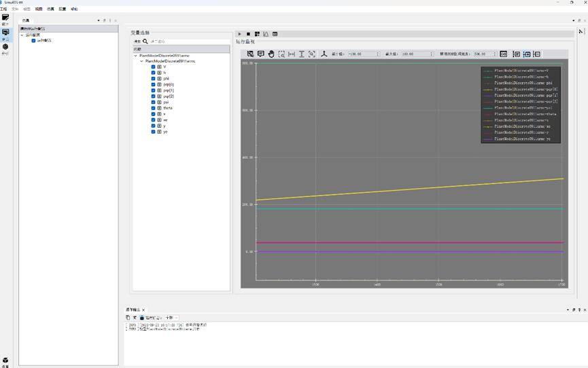The image size is (588, 368).
Task: Collapse the run configuration tree in left panel
Action: pyautogui.click(x=22, y=35)
